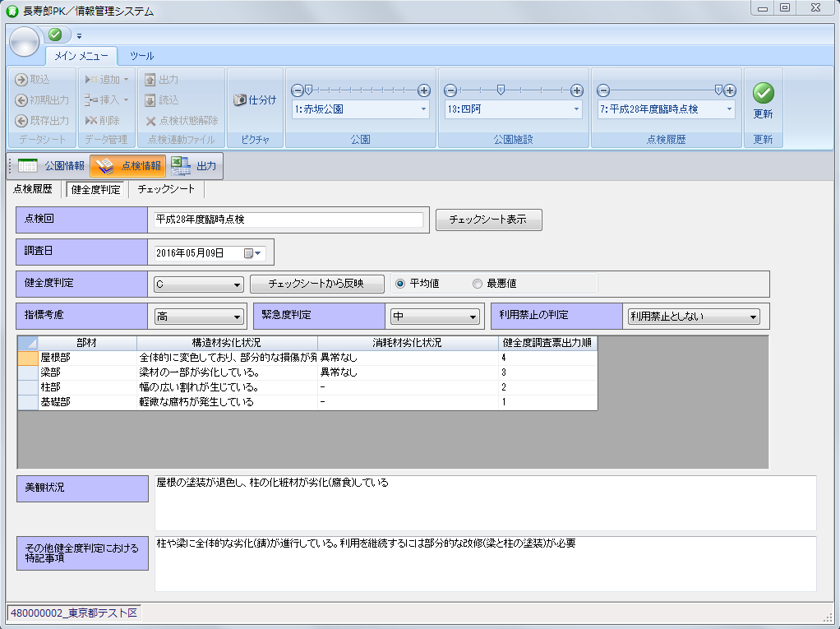840x629 pixels.
Task: Select the 最悪値 radio button
Action: pyautogui.click(x=478, y=284)
